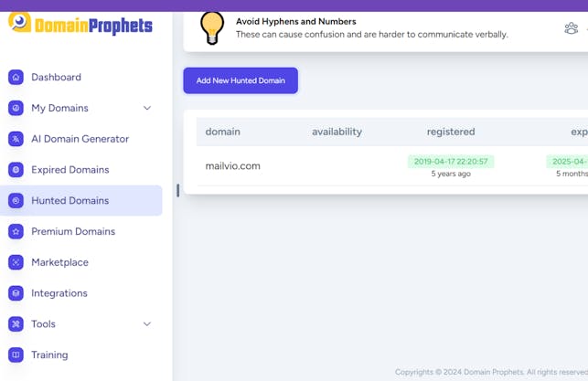Click the sidebar collapse handle
The width and height of the screenshot is (588, 381).
(x=177, y=191)
